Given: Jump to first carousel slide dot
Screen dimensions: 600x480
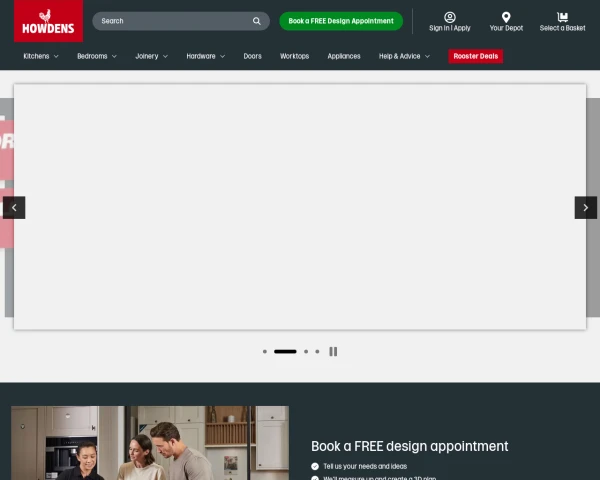Looking at the screenshot, I should tap(265, 351).
